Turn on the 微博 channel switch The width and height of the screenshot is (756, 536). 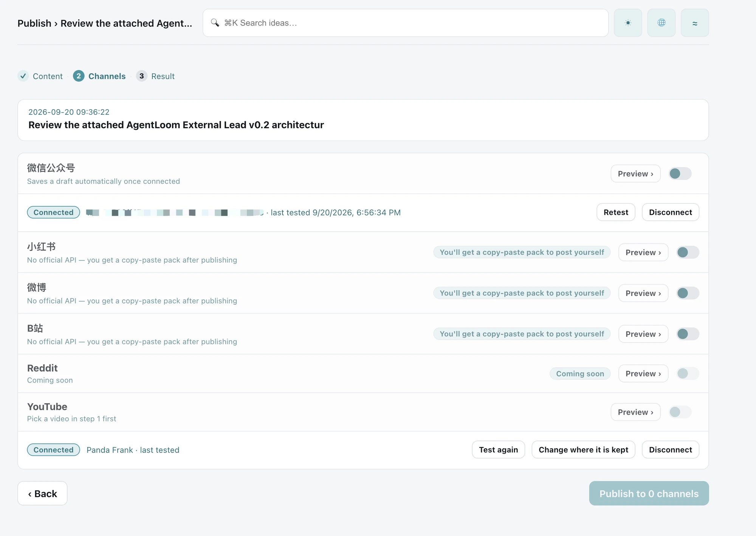(688, 293)
